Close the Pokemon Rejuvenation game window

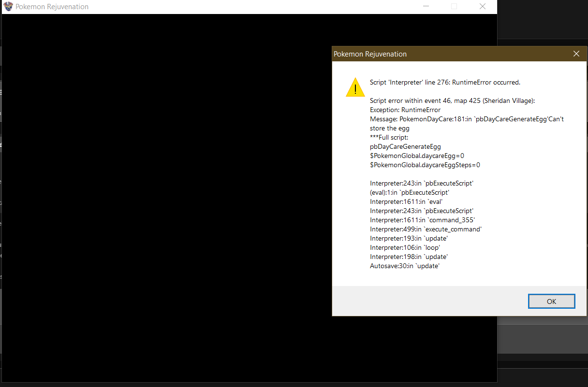click(x=483, y=7)
